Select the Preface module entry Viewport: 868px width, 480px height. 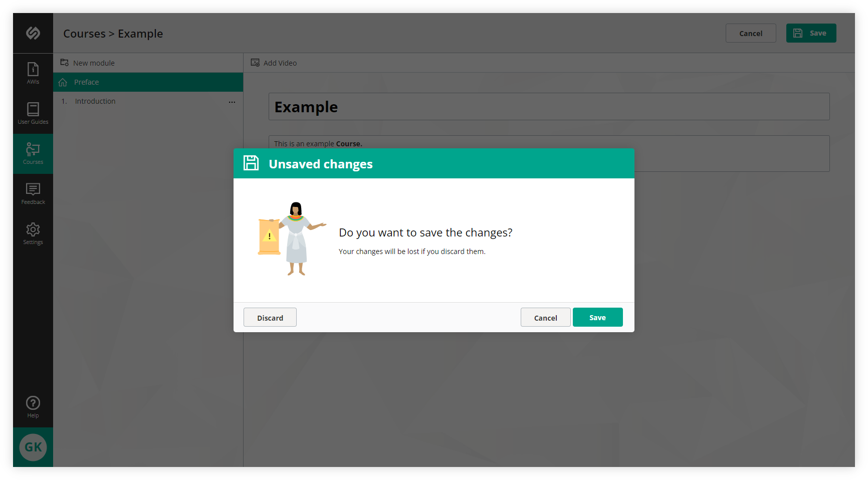[x=86, y=82]
